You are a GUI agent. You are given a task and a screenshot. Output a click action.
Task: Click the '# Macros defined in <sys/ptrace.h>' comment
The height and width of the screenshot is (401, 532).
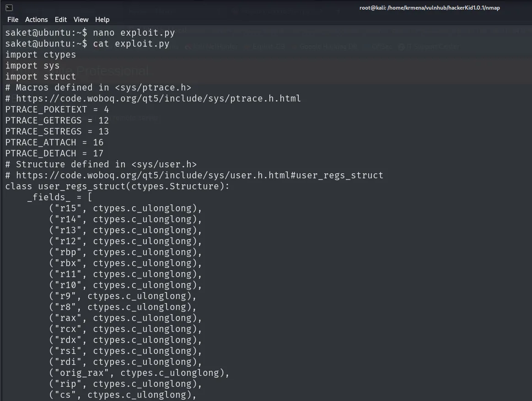pos(98,87)
